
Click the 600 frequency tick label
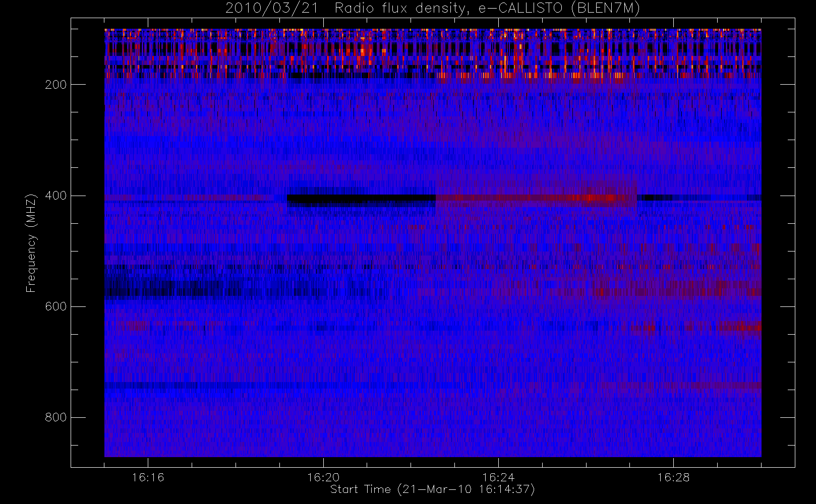tap(56, 306)
